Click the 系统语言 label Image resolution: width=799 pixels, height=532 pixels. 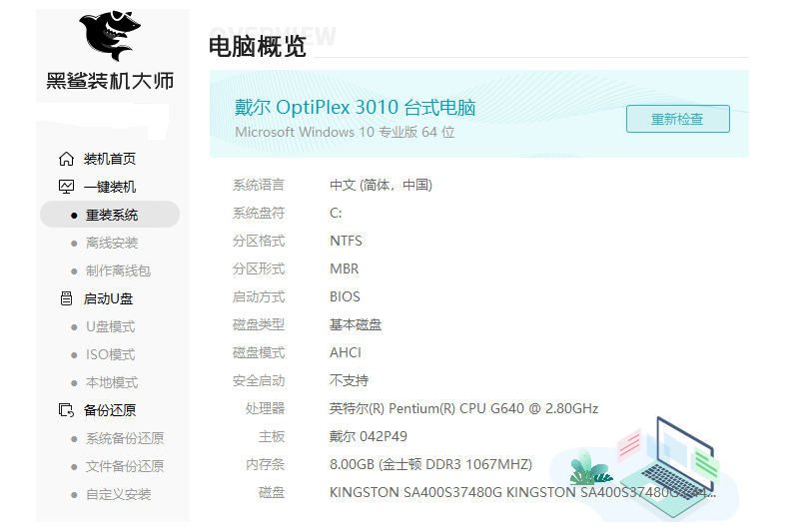click(x=259, y=185)
